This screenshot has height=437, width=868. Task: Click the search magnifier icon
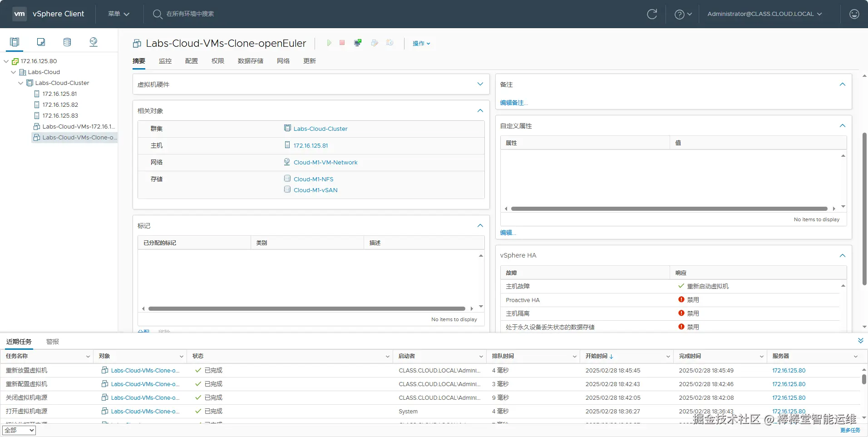157,14
